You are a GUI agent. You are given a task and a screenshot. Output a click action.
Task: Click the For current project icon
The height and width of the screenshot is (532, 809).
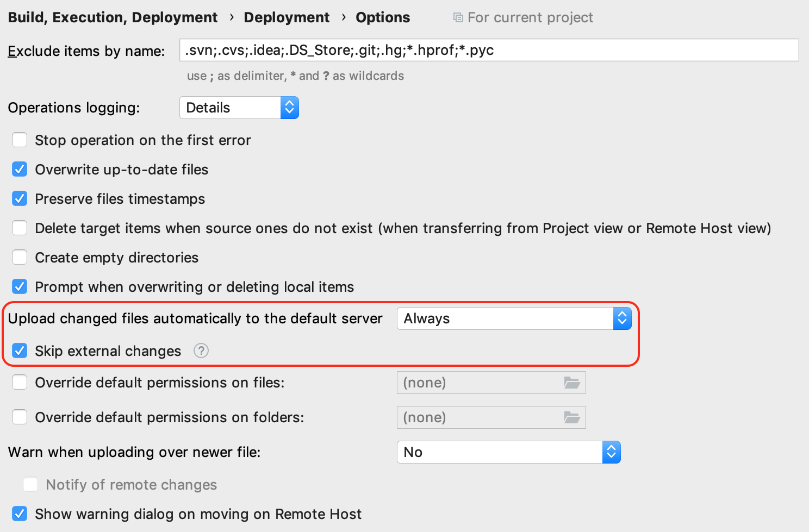coord(458,17)
